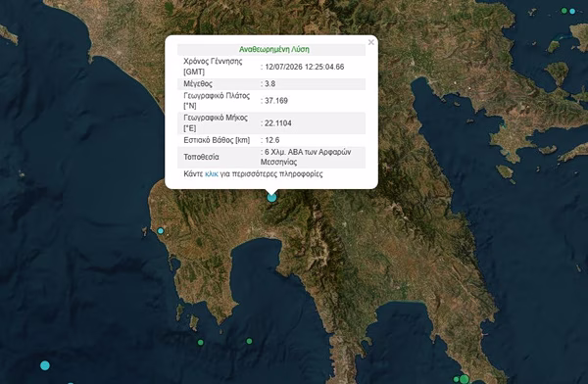The height and width of the screenshot is (384, 588).
Task: Select the cyan marker at the top right corner
Action: 572,11
